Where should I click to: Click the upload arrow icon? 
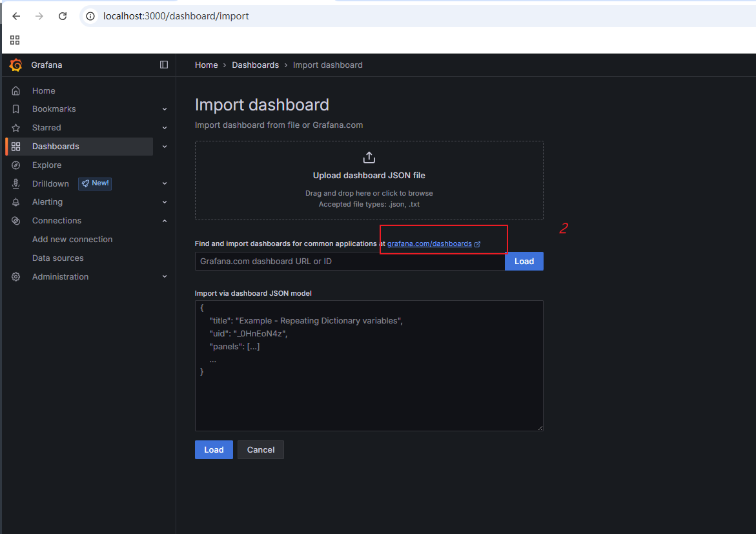coord(369,158)
